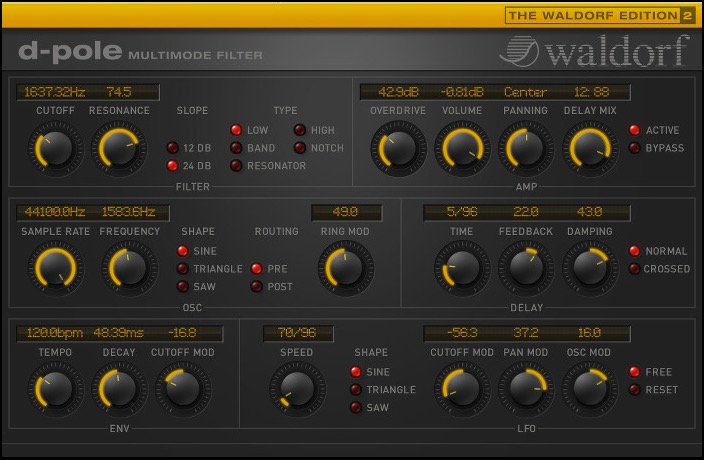Viewport: 704px width, 460px height.
Task: Click the OSC Frequency knob
Action: click(129, 268)
